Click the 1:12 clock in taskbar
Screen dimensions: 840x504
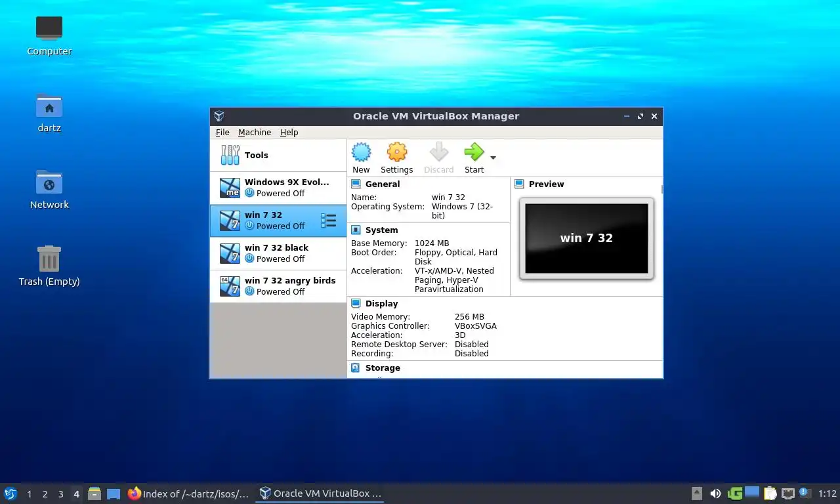828,493
